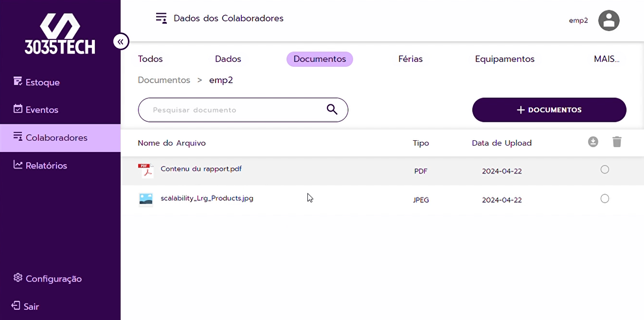Image resolution: width=644 pixels, height=320 pixels.
Task: Click the trash delete icon
Action: [x=617, y=142]
